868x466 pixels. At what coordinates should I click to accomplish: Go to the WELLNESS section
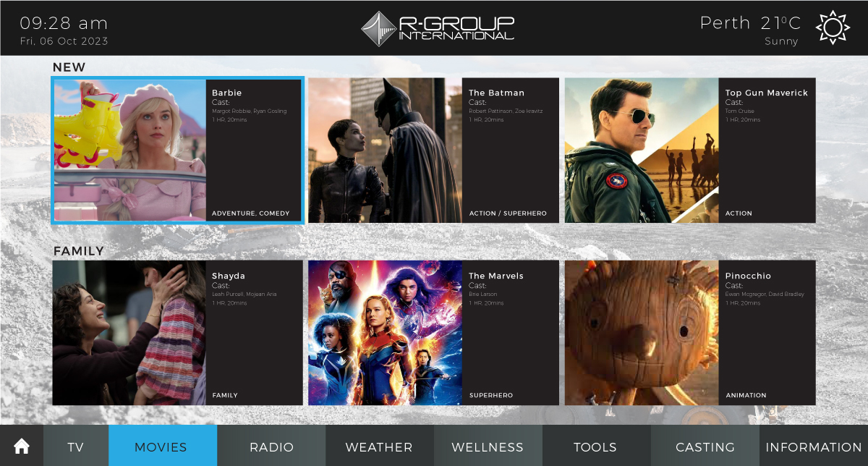click(x=488, y=446)
